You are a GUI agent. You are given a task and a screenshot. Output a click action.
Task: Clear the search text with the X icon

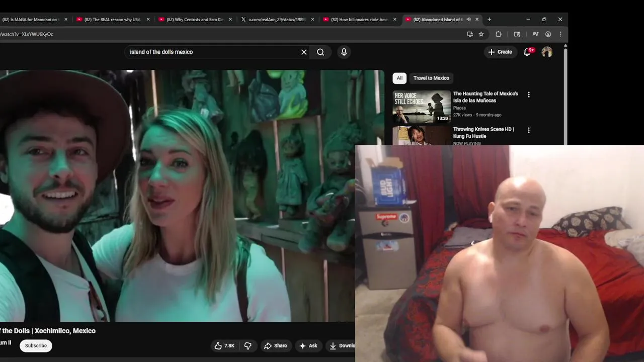pos(304,52)
